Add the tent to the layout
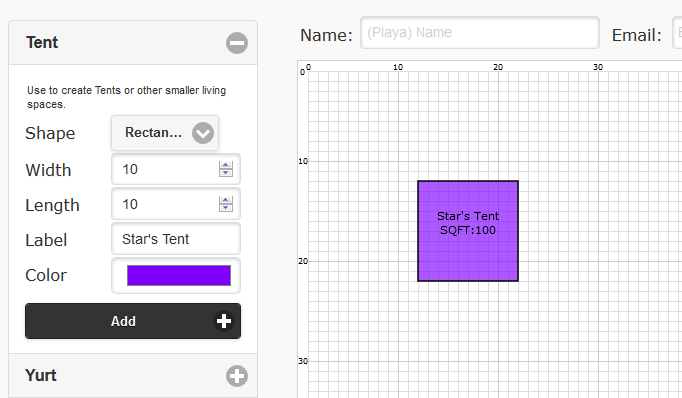Viewport: 682px width, 398px height. (133, 321)
